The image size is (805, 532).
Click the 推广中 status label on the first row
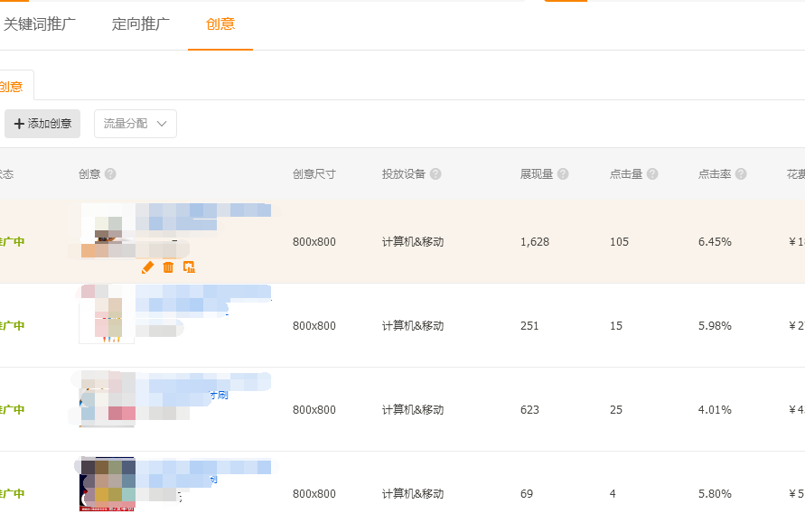[9, 241]
